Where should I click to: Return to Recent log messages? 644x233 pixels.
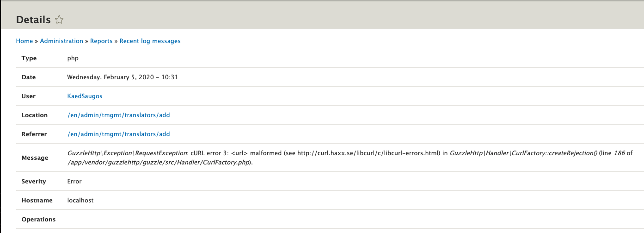pyautogui.click(x=150, y=41)
